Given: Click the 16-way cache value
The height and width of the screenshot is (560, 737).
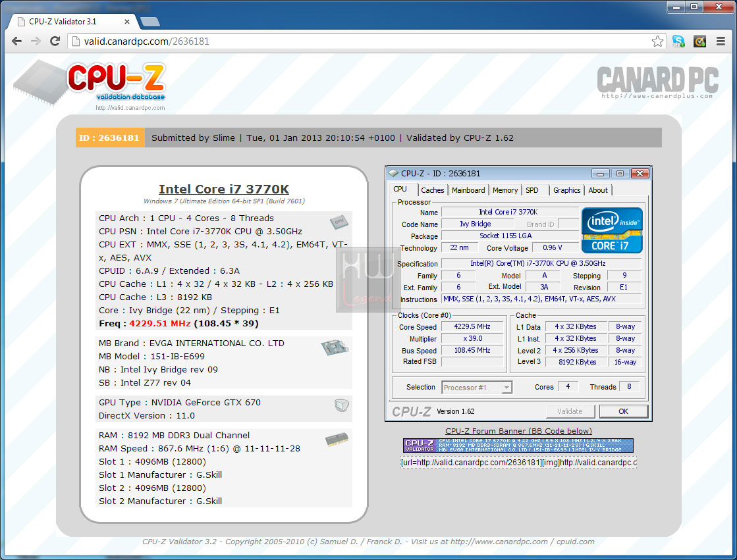Looking at the screenshot, I should (625, 362).
